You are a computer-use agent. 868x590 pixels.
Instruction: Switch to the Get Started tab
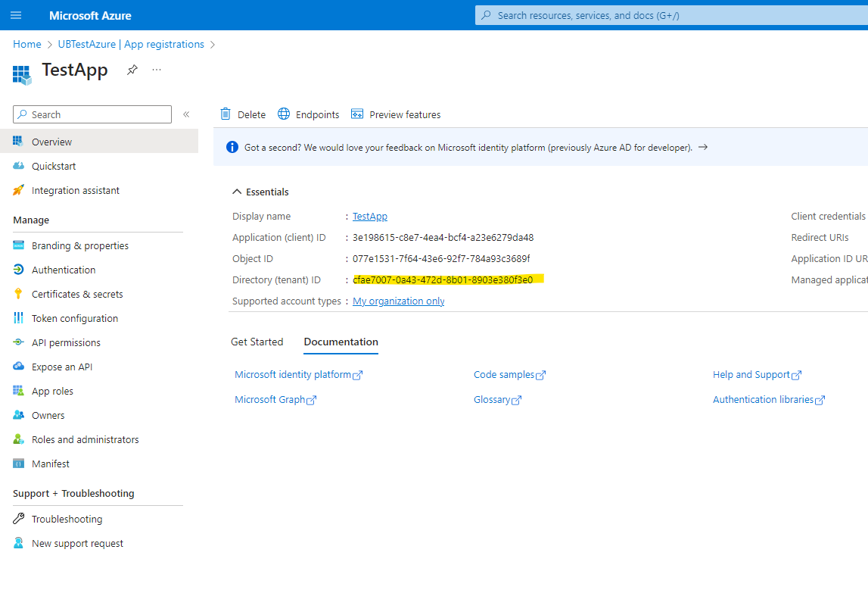point(257,342)
